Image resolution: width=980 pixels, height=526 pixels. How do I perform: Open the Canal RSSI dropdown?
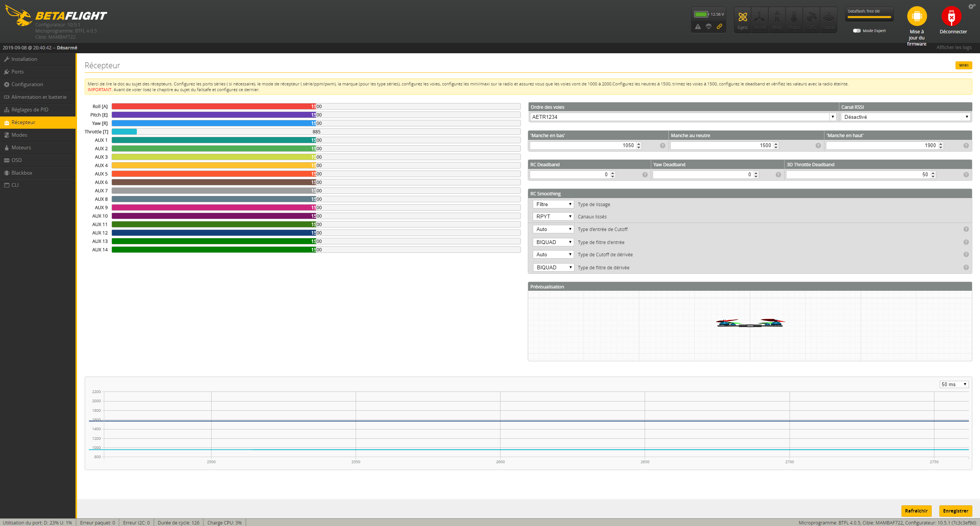(905, 117)
